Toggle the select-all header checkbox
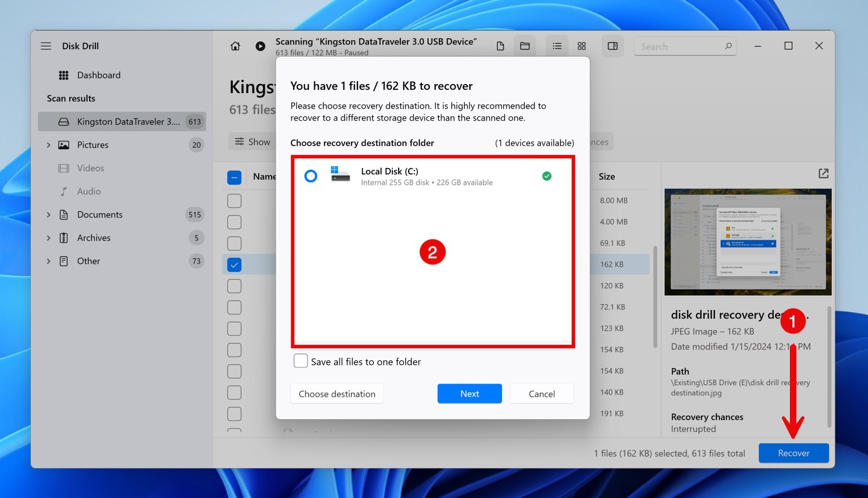This screenshot has height=498, width=868. pyautogui.click(x=234, y=177)
